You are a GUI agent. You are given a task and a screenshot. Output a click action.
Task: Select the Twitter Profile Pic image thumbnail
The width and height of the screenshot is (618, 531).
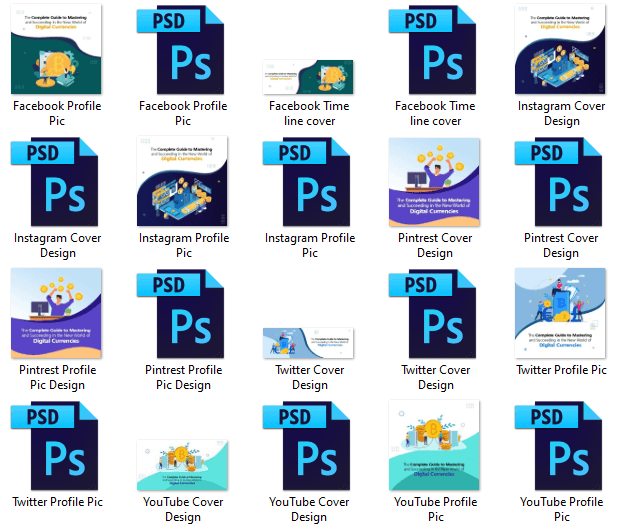click(x=560, y=313)
